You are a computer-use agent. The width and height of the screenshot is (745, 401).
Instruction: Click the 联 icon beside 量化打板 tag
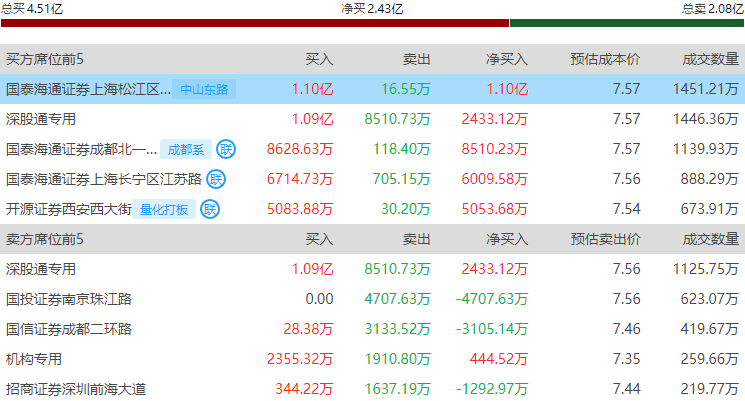[x=210, y=209]
